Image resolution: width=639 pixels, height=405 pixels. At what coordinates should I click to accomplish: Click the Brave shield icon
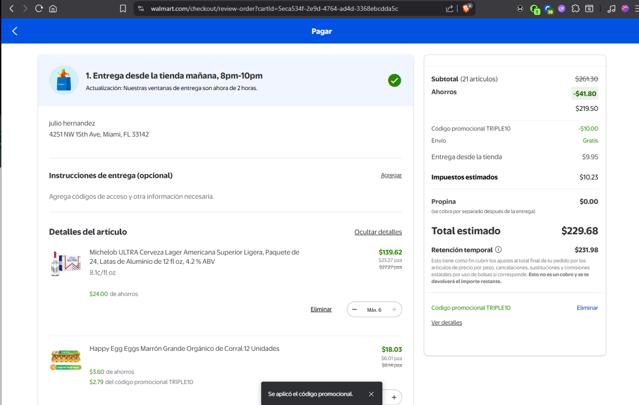(x=466, y=8)
